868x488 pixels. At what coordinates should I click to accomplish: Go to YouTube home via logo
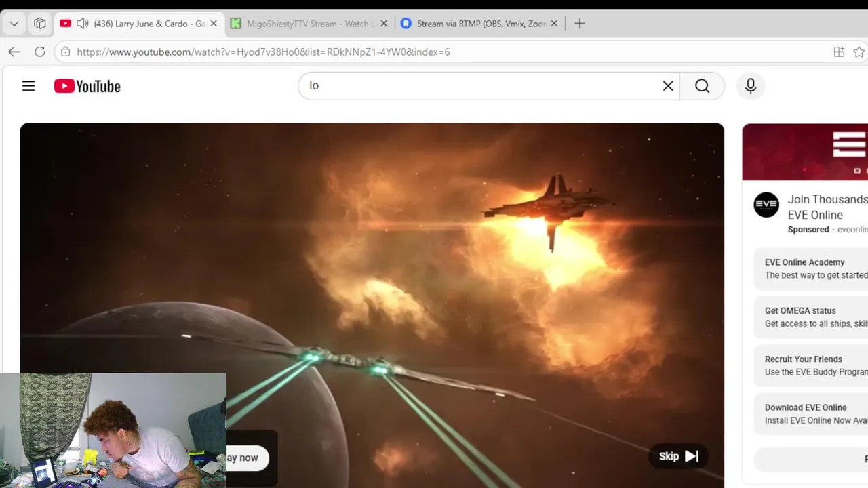(x=87, y=86)
